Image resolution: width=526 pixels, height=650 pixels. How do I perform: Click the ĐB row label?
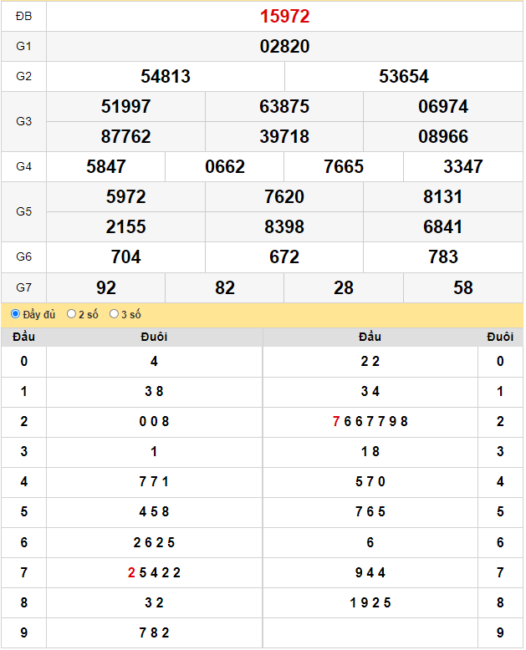click(x=24, y=17)
